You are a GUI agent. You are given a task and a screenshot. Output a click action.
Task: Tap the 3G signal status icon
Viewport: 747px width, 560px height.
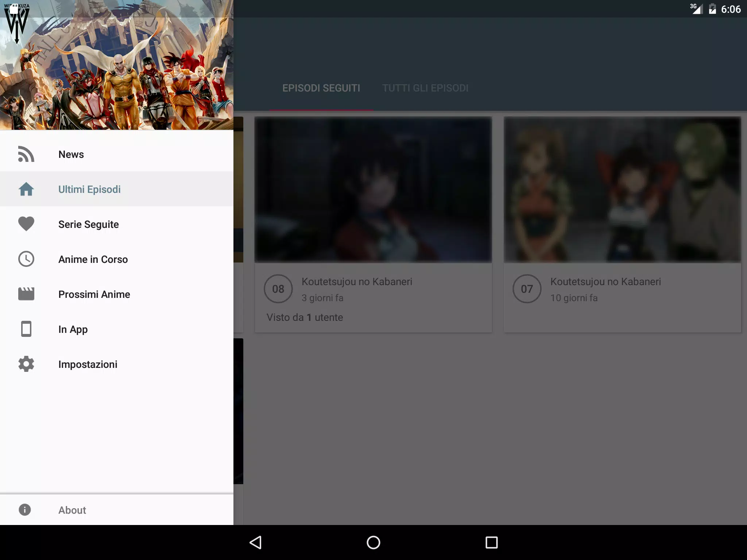click(696, 9)
